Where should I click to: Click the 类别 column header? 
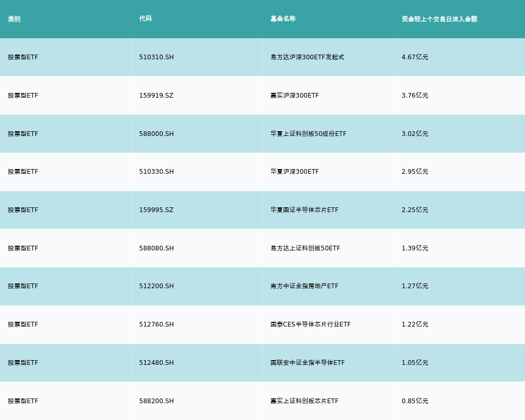tap(14, 19)
